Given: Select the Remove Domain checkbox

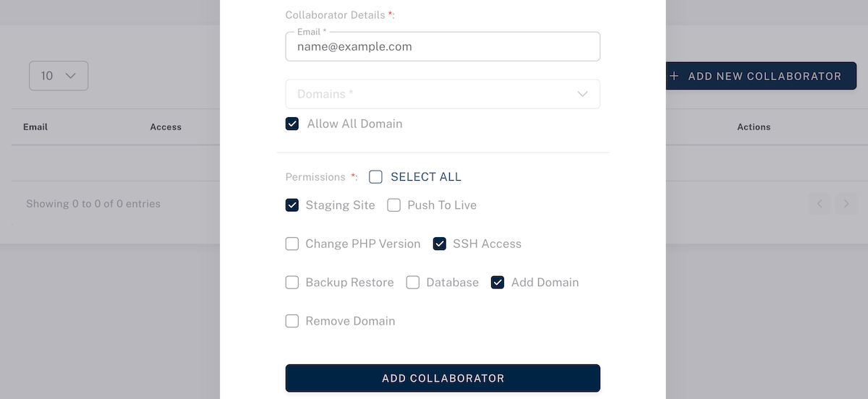Looking at the screenshot, I should click(x=292, y=321).
